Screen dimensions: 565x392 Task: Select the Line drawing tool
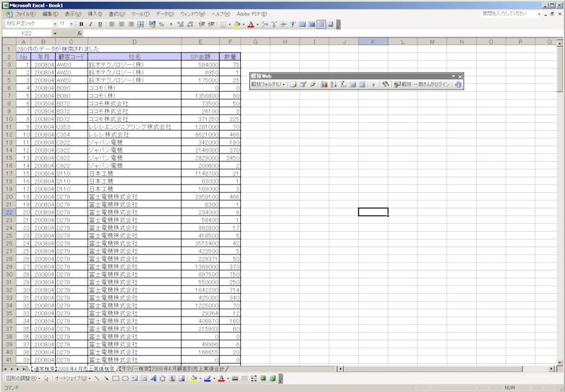tap(97, 379)
